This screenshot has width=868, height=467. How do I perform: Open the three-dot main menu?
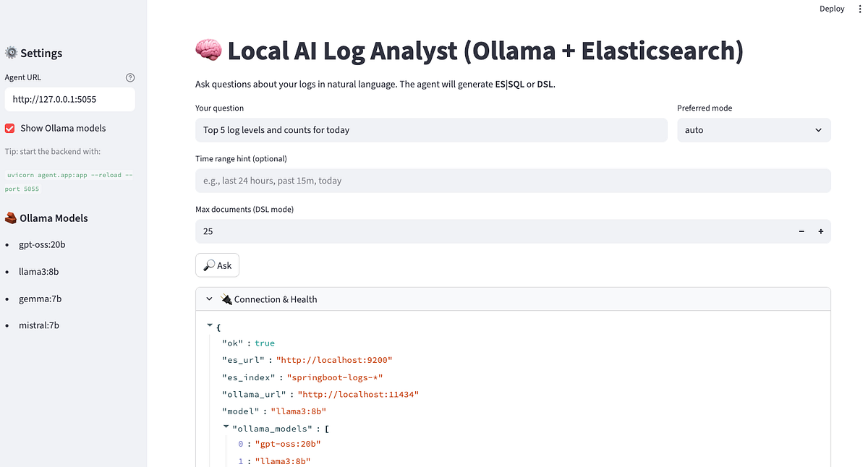point(860,9)
